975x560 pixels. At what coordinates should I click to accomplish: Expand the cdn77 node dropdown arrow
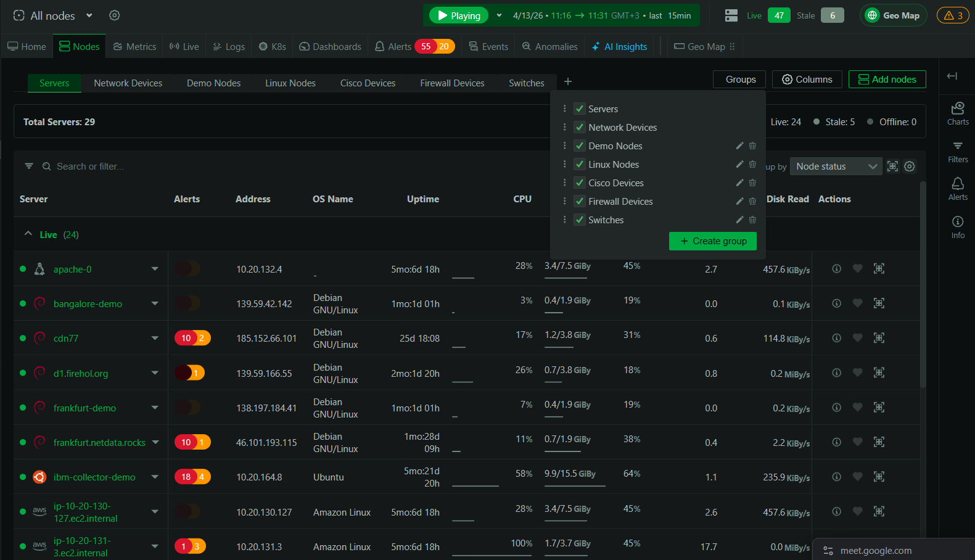coord(155,338)
